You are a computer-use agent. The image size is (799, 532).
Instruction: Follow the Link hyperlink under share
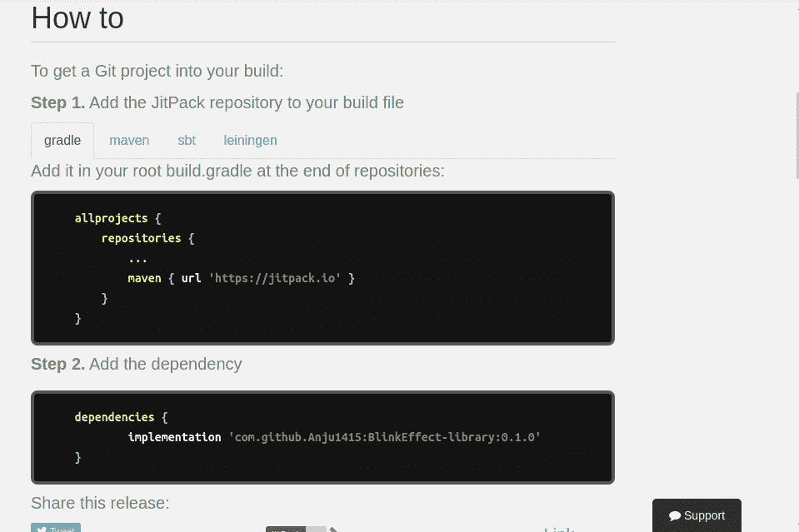[559, 530]
